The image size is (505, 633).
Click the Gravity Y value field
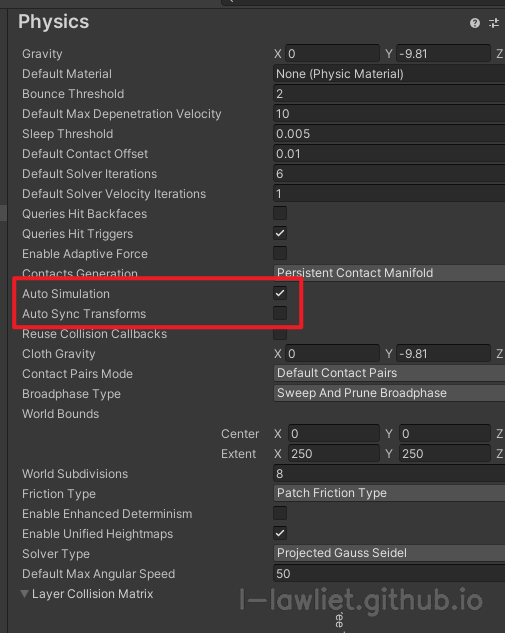click(443, 54)
